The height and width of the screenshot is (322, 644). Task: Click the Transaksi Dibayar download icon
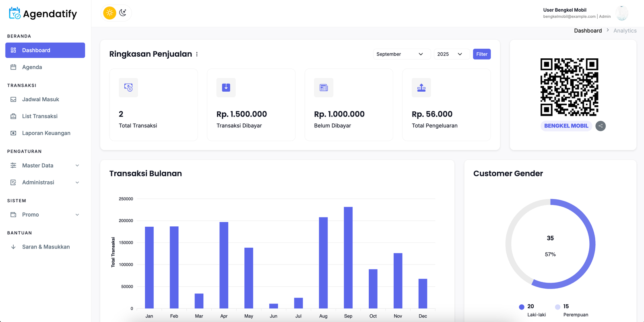point(226,88)
